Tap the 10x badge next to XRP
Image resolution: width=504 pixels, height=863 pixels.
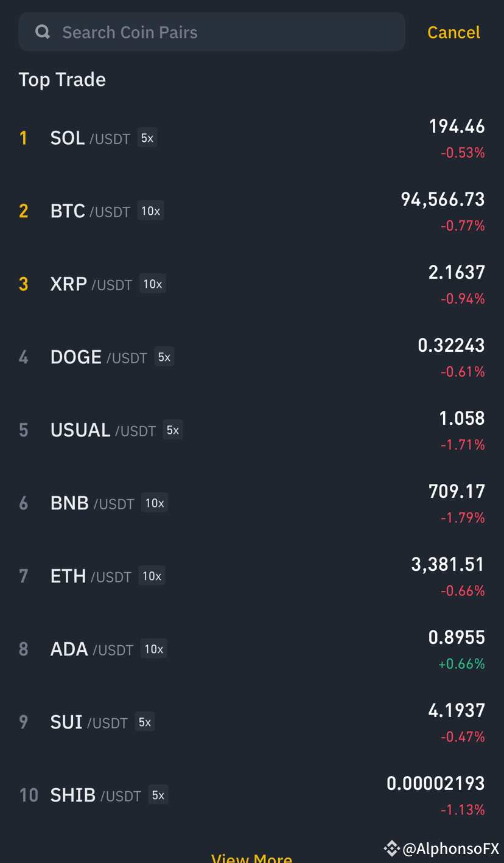tap(153, 284)
